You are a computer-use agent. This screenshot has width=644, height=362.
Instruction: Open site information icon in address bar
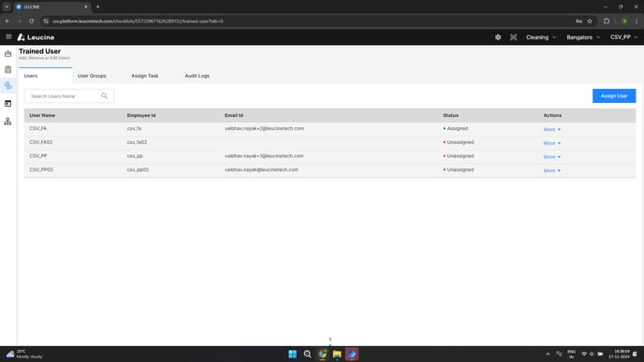pos(46,21)
